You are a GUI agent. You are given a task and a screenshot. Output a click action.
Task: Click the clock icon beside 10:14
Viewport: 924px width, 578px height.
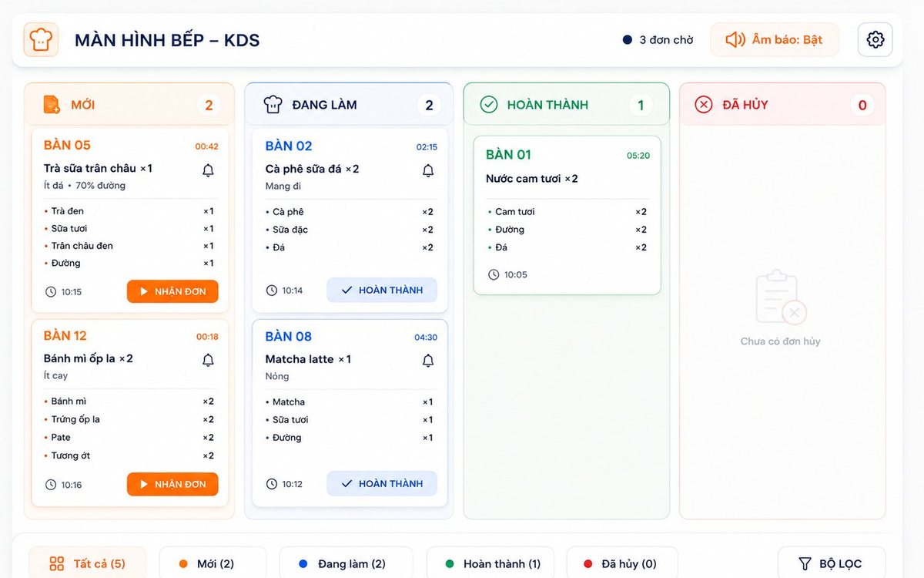click(272, 291)
